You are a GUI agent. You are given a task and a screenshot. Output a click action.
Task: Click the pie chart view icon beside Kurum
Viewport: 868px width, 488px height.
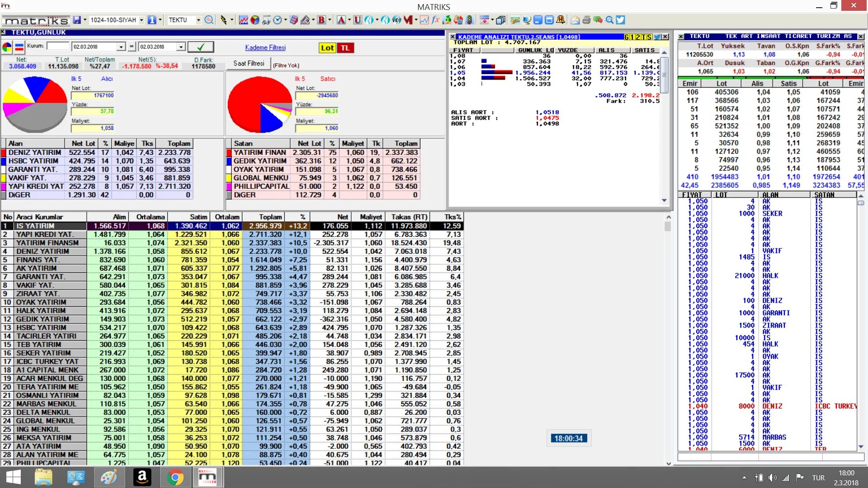pos(7,47)
